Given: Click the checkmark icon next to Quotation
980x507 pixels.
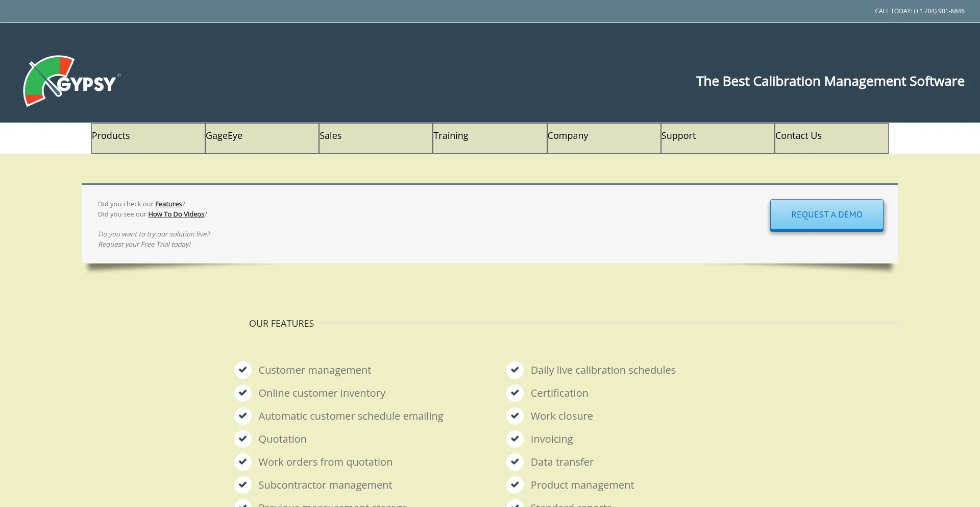Looking at the screenshot, I should pyautogui.click(x=243, y=439).
